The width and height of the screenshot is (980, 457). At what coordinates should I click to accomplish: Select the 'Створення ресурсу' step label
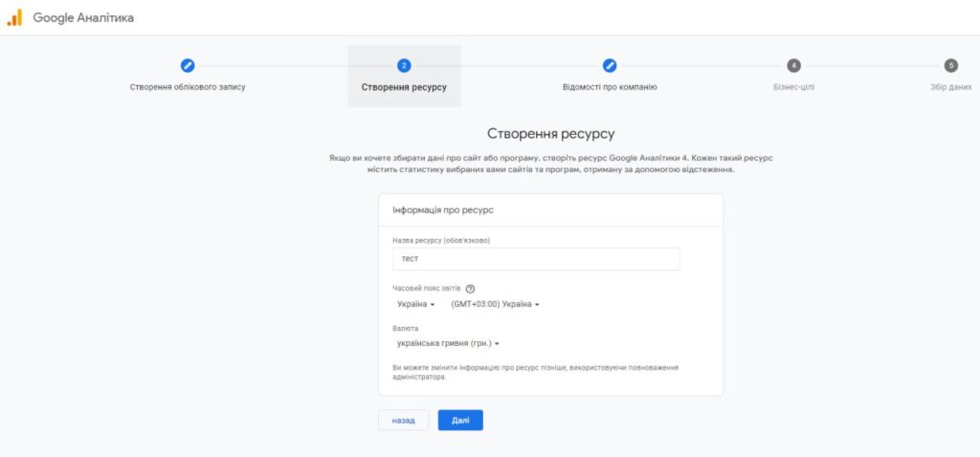(404, 88)
